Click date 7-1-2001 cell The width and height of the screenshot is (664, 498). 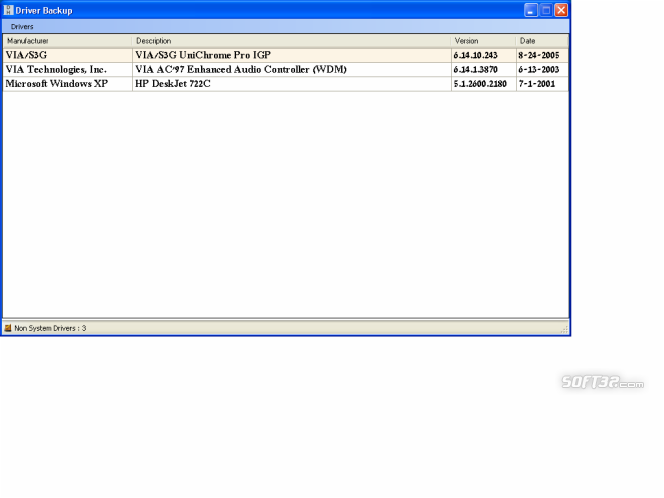[x=542, y=84]
